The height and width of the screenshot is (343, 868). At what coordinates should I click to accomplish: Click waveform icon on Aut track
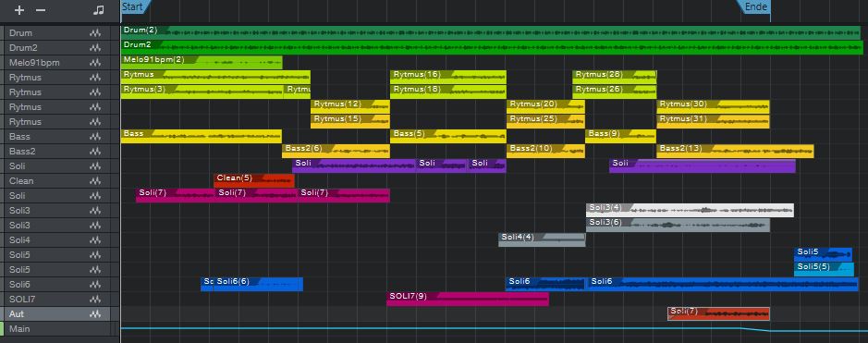tap(95, 313)
